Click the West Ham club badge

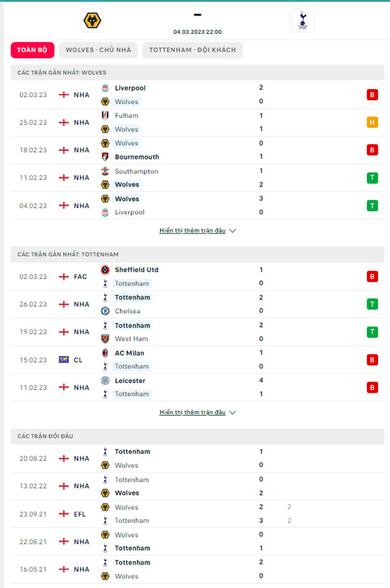(x=105, y=338)
